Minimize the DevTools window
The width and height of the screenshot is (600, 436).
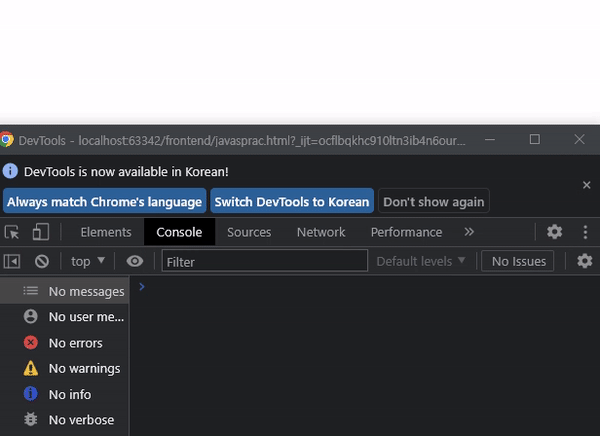[x=490, y=140]
